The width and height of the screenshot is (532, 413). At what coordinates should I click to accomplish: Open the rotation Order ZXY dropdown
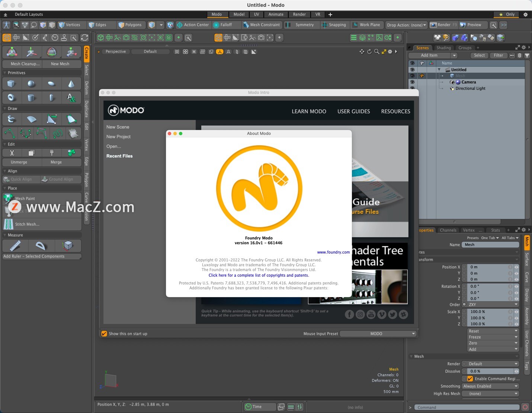(493, 305)
